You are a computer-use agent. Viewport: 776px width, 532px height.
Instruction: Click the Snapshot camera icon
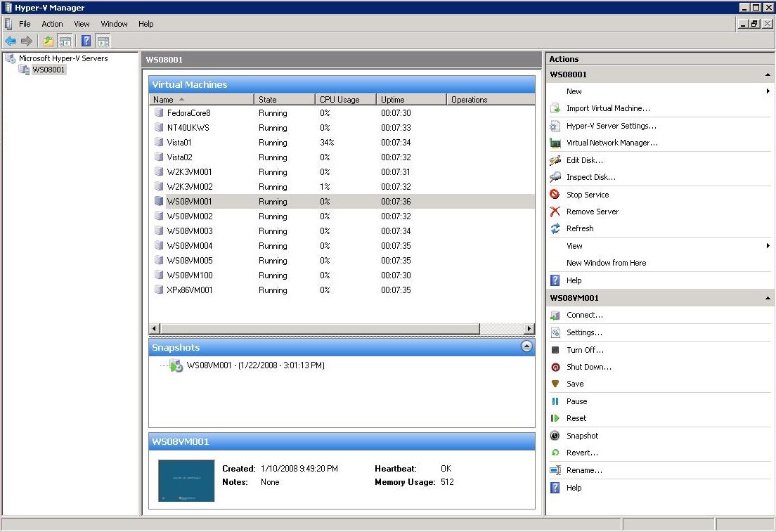tap(555, 436)
